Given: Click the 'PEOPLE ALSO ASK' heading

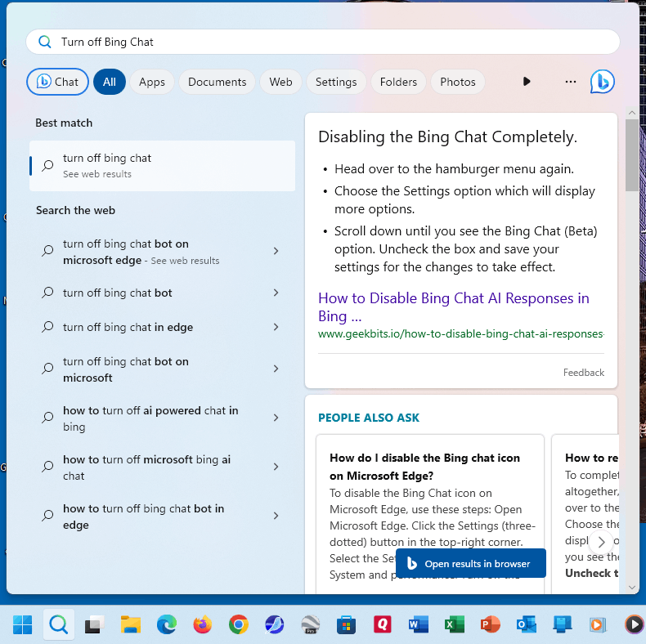Looking at the screenshot, I should (x=368, y=418).
